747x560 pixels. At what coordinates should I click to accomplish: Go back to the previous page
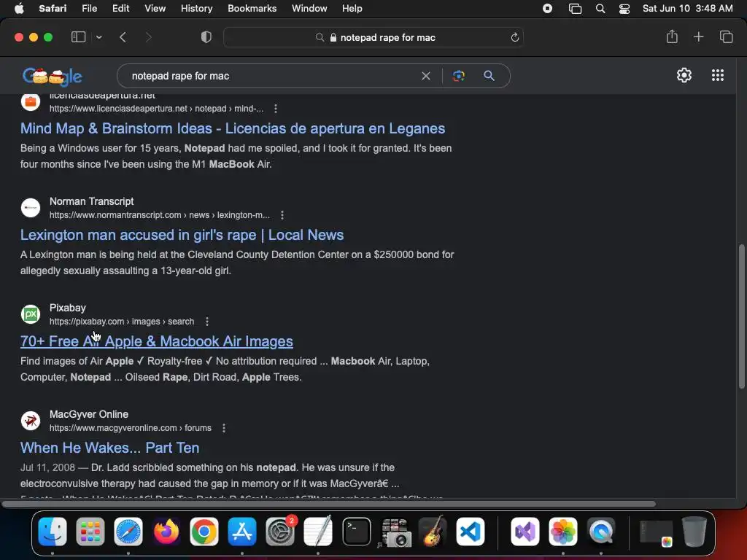(123, 37)
